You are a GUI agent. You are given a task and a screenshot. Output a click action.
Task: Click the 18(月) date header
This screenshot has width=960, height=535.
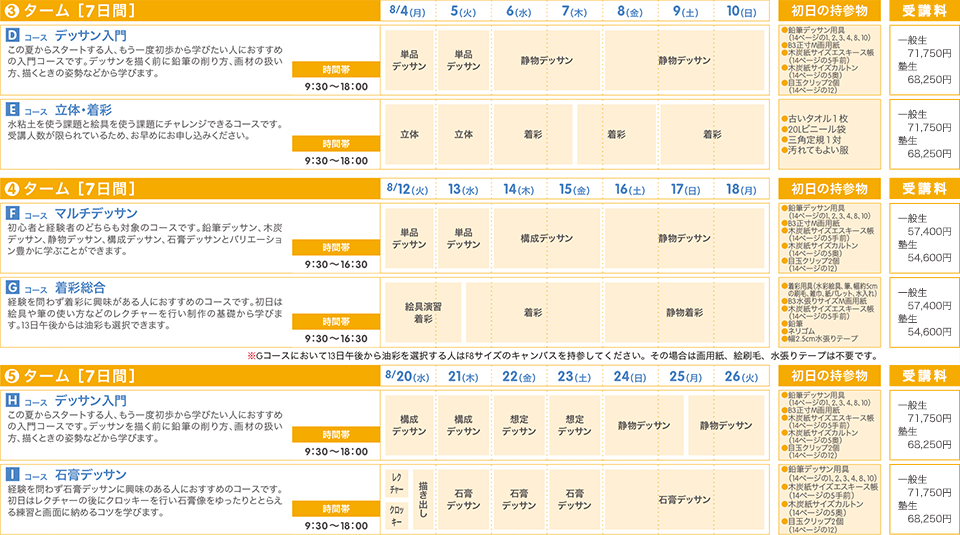(741, 189)
